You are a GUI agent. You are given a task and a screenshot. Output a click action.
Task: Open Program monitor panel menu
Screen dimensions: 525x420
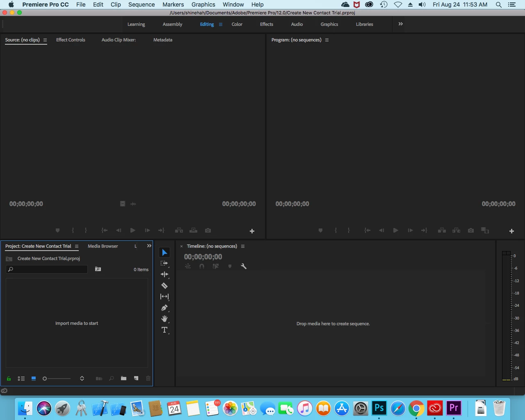pyautogui.click(x=327, y=40)
